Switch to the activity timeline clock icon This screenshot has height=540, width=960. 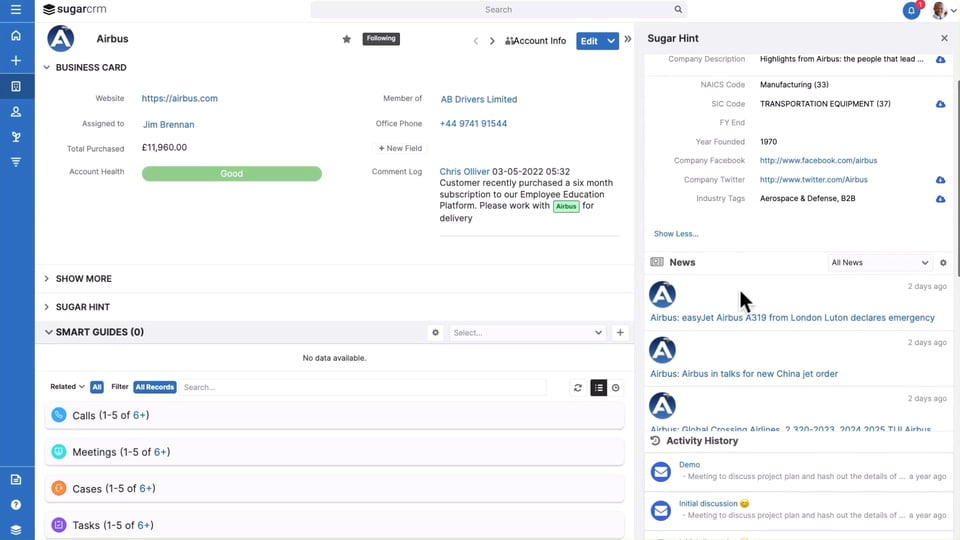pyautogui.click(x=616, y=388)
